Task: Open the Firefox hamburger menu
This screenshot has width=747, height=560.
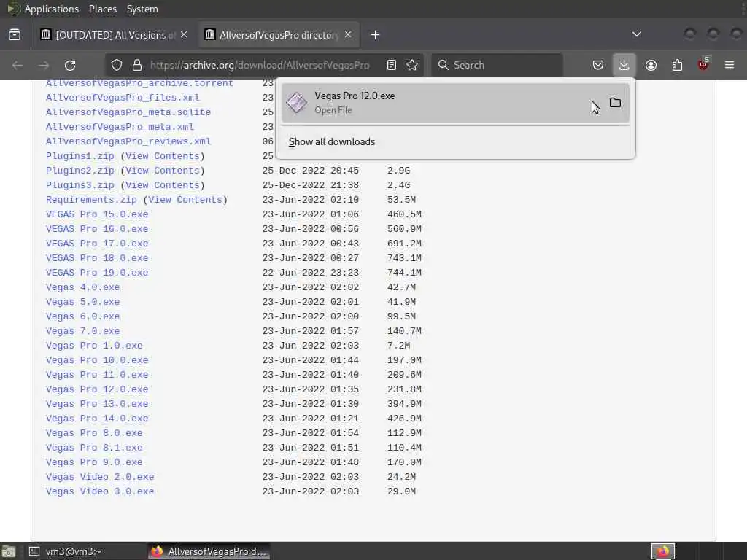Action: pos(729,65)
